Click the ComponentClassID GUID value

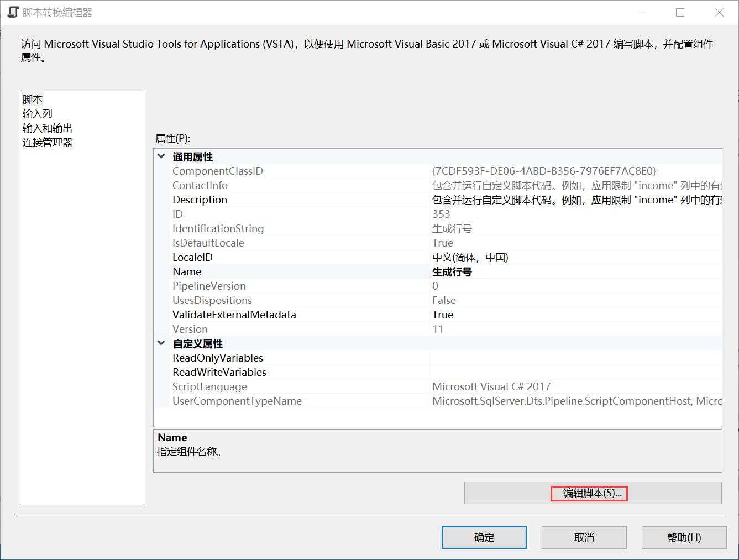544,171
